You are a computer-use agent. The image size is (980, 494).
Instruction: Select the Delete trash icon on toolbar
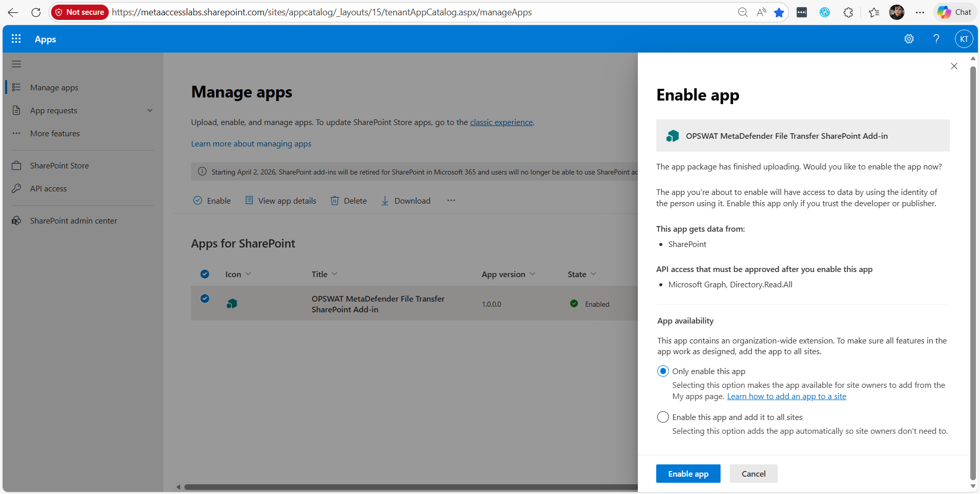pyautogui.click(x=336, y=201)
